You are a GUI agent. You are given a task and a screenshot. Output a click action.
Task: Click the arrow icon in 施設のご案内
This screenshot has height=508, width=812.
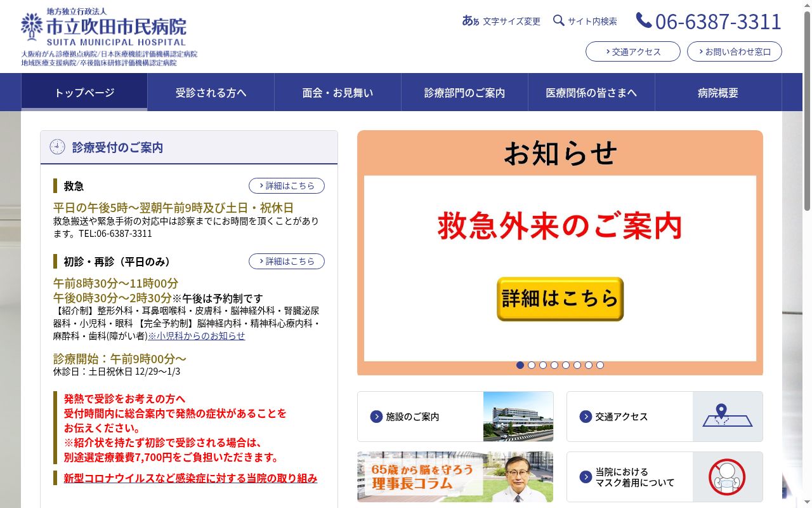point(376,417)
